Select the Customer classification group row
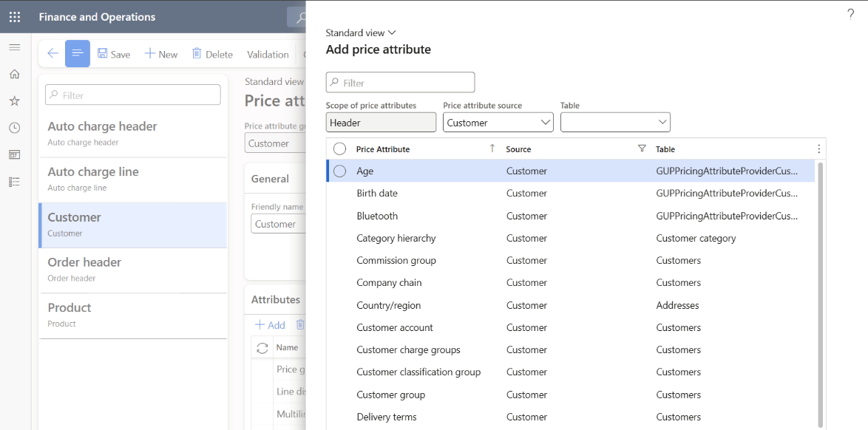This screenshot has width=868, height=430. [570, 372]
